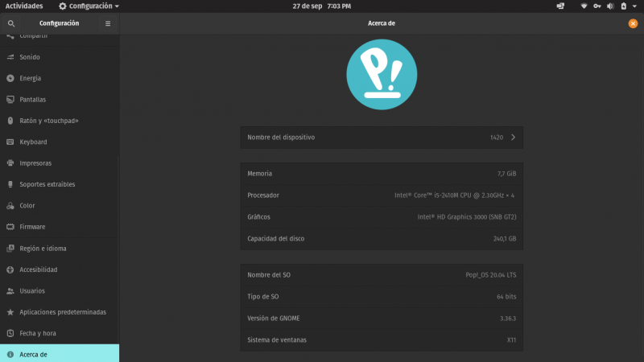Click the search icon in Configuración header

click(10, 23)
